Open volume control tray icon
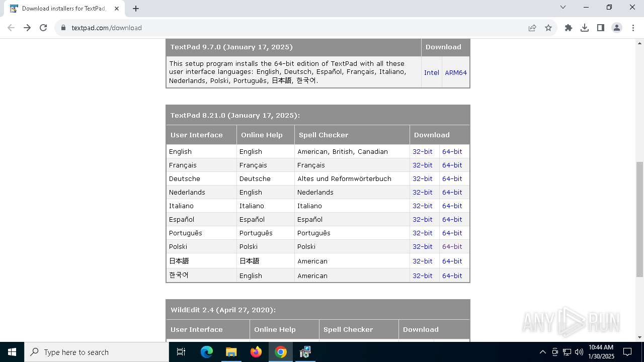Viewport: 644px width, 362px height. coord(579,352)
